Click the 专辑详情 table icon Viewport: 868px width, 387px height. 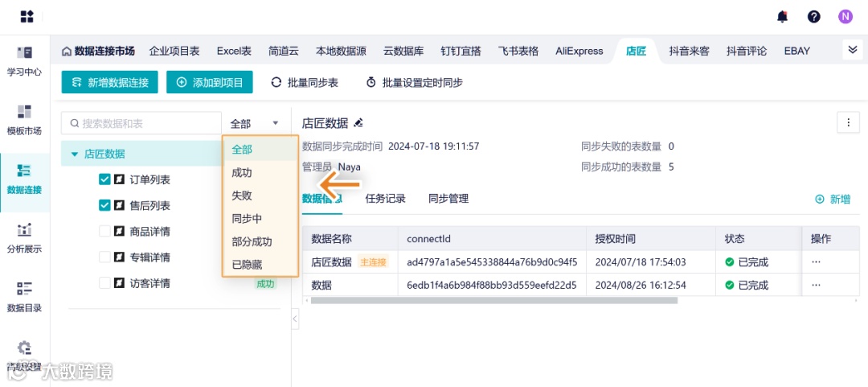coord(119,257)
